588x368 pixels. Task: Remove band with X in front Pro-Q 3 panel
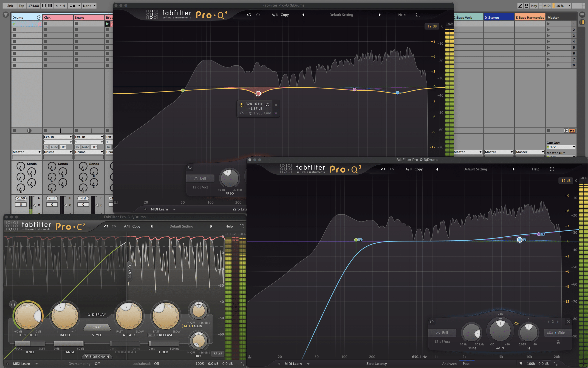click(568, 322)
